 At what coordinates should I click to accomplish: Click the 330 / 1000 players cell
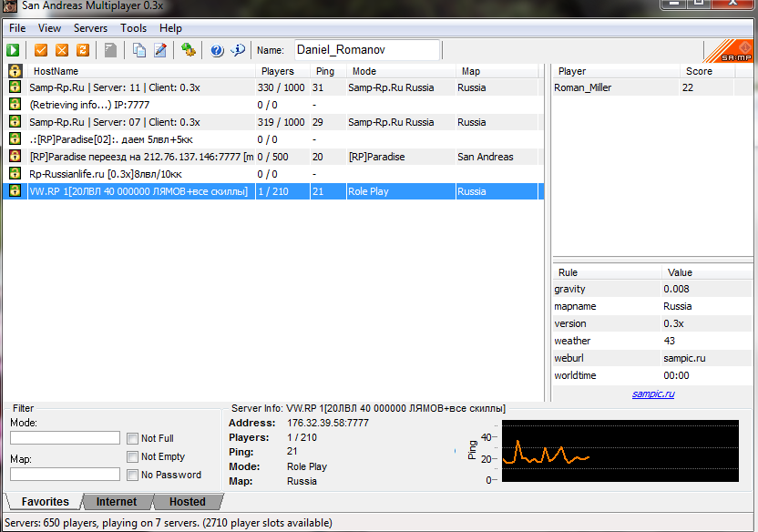click(x=281, y=87)
